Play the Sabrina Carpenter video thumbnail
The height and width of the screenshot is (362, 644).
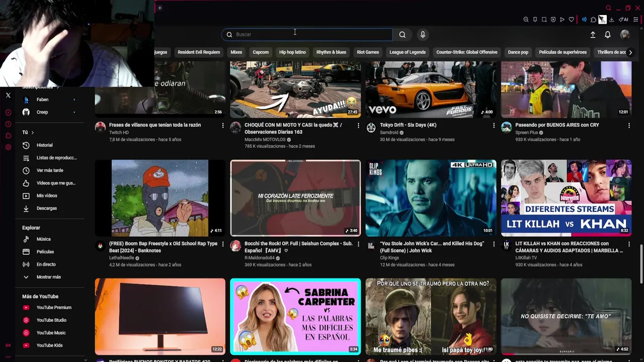(x=295, y=317)
